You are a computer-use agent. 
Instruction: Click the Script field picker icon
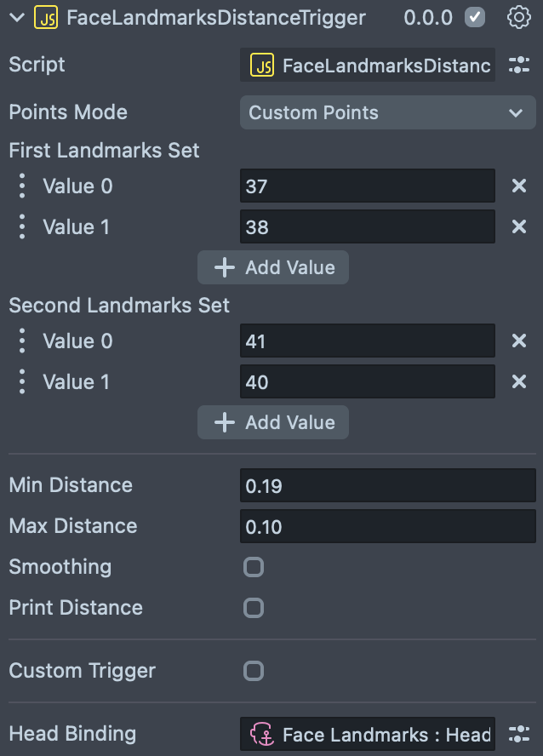(518, 66)
